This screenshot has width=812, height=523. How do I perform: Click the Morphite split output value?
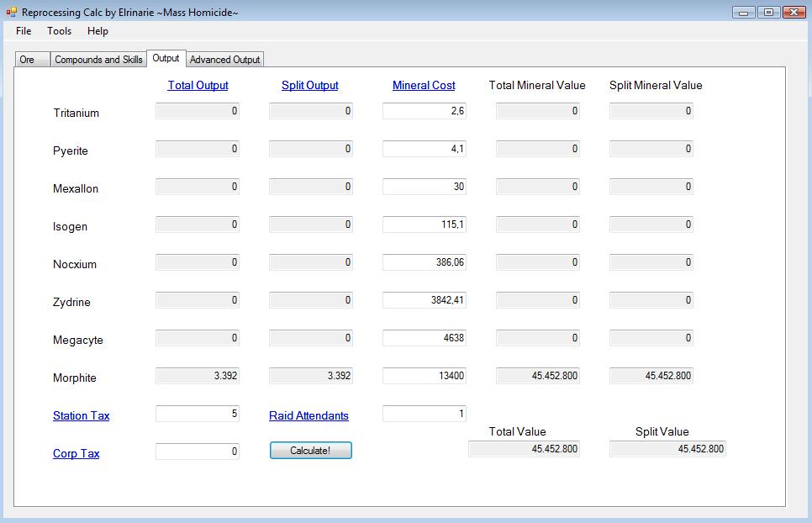[311, 375]
